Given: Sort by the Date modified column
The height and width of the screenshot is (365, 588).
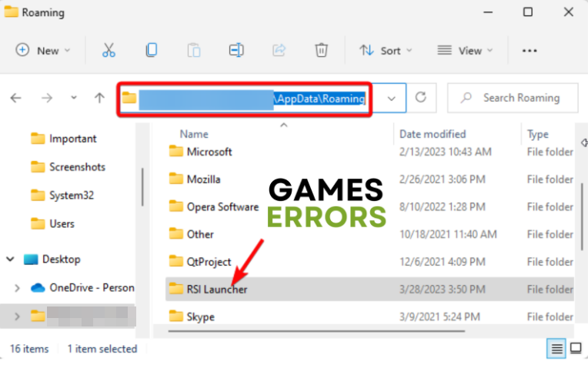Looking at the screenshot, I should pos(432,134).
